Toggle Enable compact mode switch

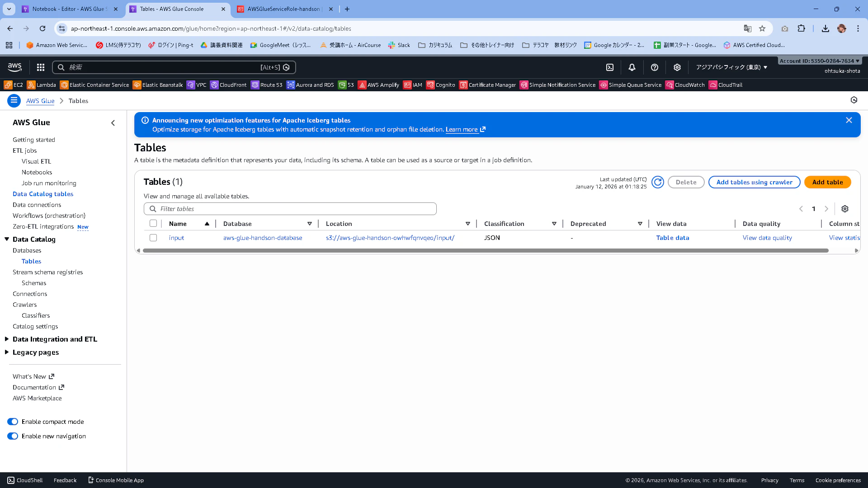pos(13,422)
